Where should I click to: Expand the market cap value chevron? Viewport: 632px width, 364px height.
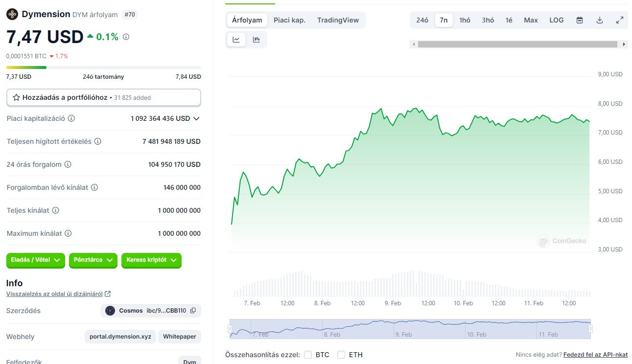pos(197,118)
